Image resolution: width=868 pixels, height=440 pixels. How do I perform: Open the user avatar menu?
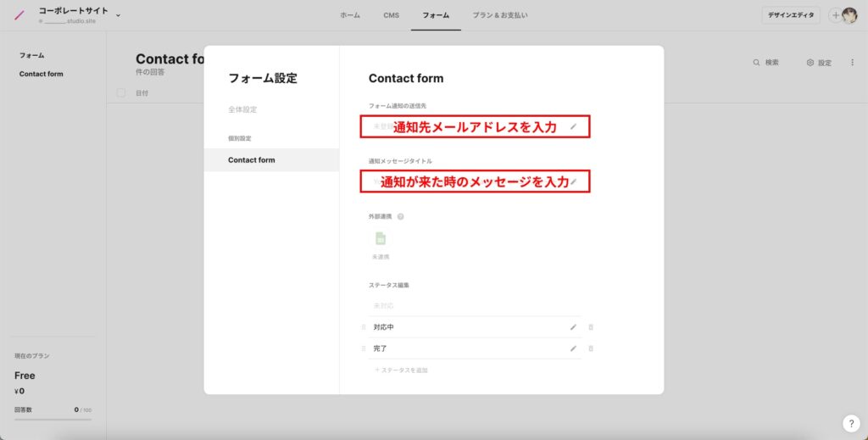[x=849, y=15]
